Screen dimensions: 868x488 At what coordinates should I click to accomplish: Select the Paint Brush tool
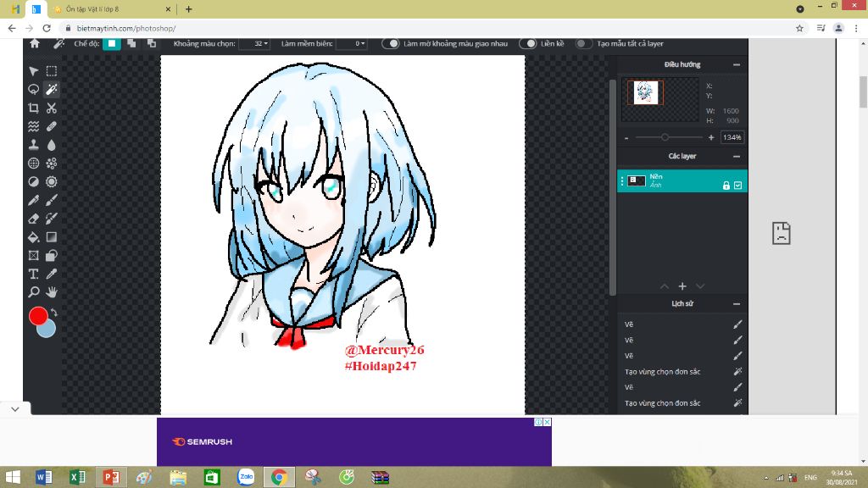[x=52, y=200]
